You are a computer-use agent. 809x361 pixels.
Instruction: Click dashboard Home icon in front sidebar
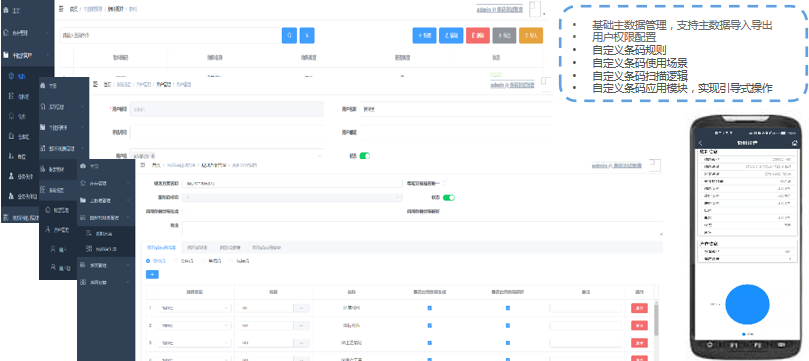click(83, 167)
